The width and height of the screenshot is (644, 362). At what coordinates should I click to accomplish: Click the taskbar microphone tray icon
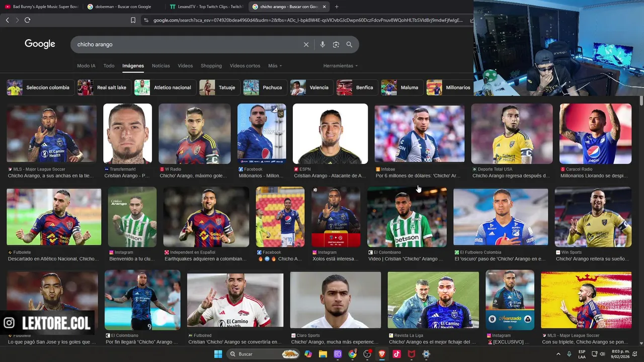pyautogui.click(x=569, y=354)
